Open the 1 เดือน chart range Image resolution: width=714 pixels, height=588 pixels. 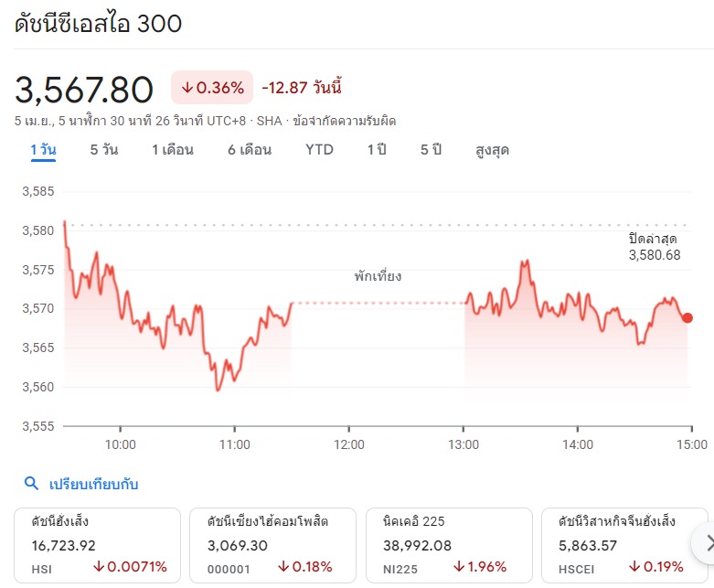[173, 150]
